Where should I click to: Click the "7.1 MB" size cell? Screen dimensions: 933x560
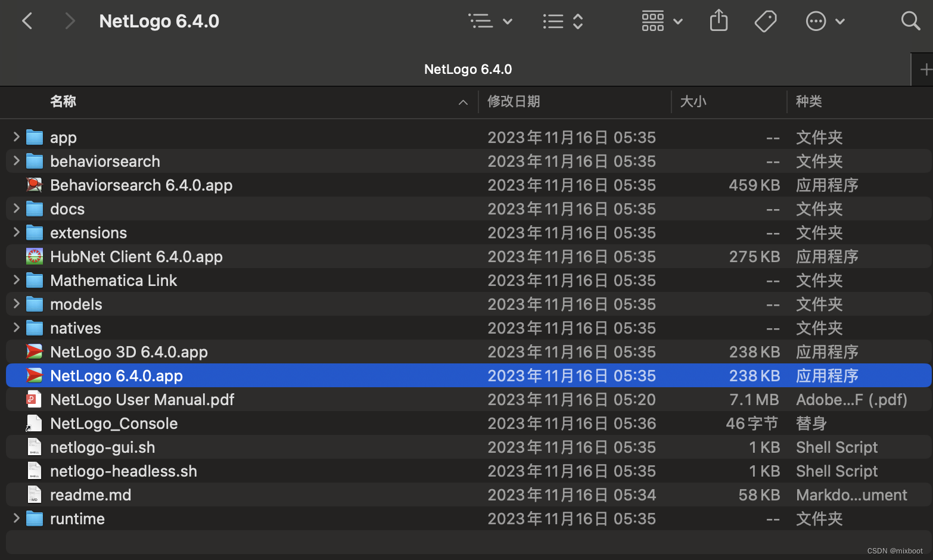coord(755,400)
